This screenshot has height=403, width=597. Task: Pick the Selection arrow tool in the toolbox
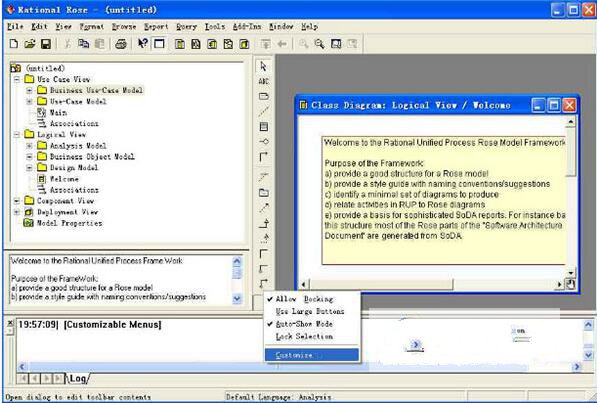tap(263, 66)
